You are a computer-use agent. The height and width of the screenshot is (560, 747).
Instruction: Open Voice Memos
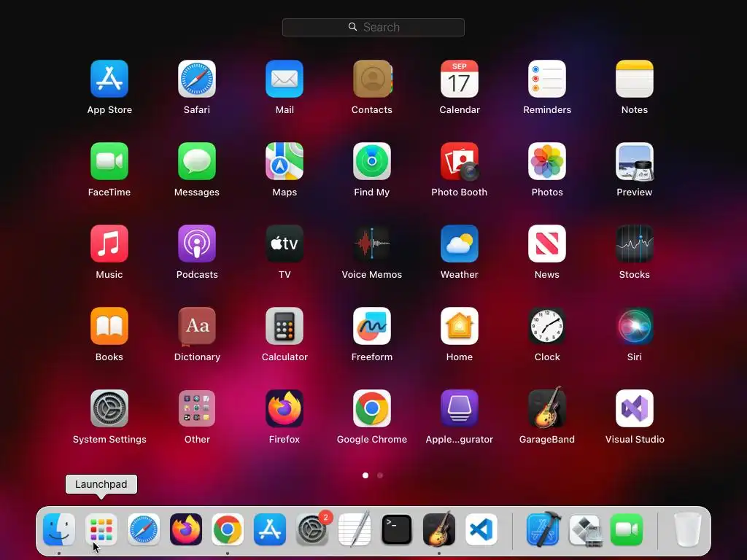[x=372, y=244]
